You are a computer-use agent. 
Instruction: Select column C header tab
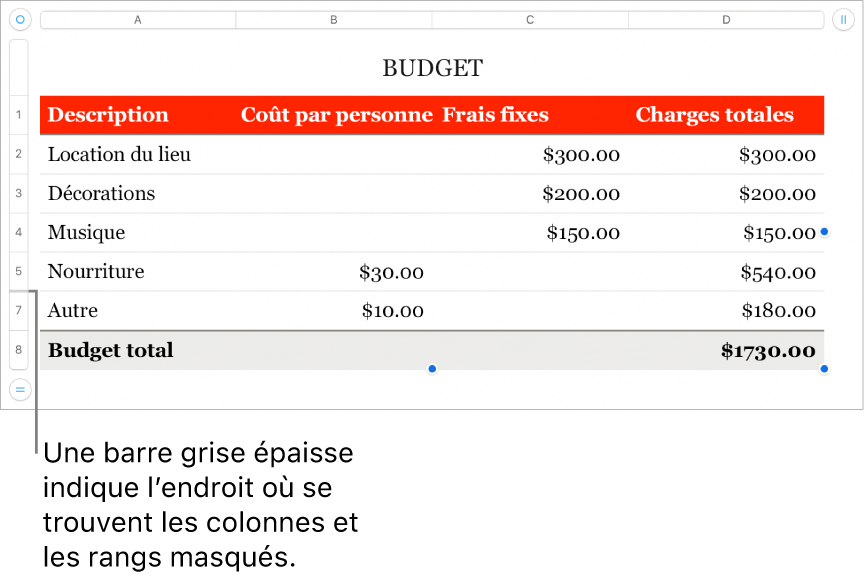coord(530,19)
